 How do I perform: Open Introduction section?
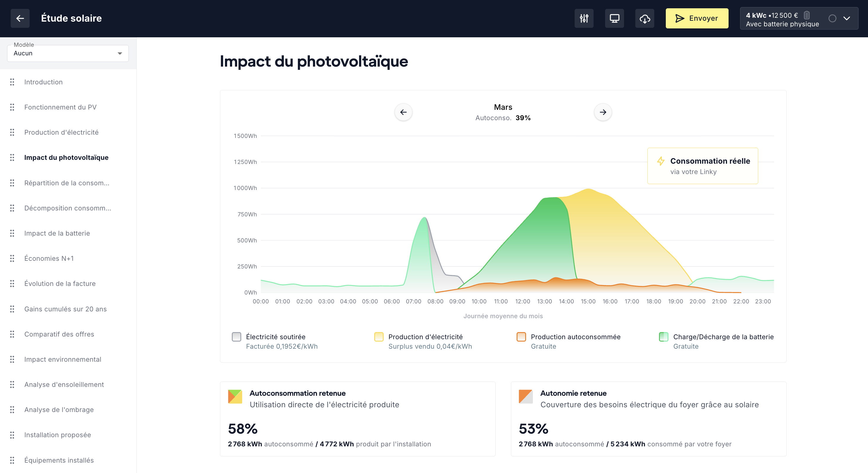pyautogui.click(x=44, y=82)
